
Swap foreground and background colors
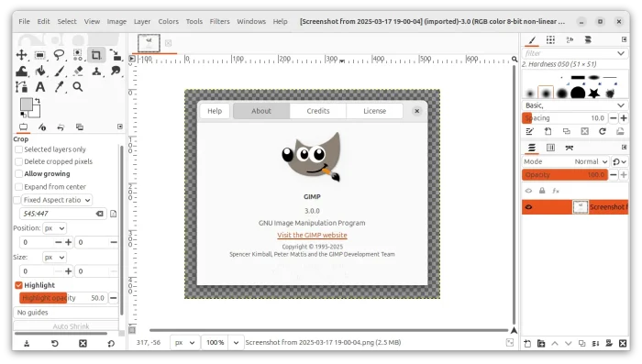pyautogui.click(x=38, y=101)
